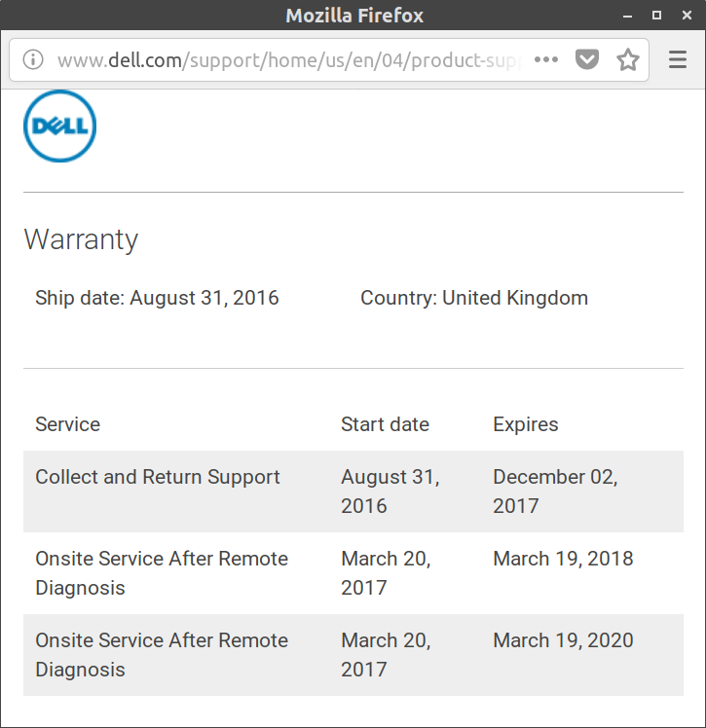Maximize the Firefox window
This screenshot has height=728, width=706.
tap(656, 16)
